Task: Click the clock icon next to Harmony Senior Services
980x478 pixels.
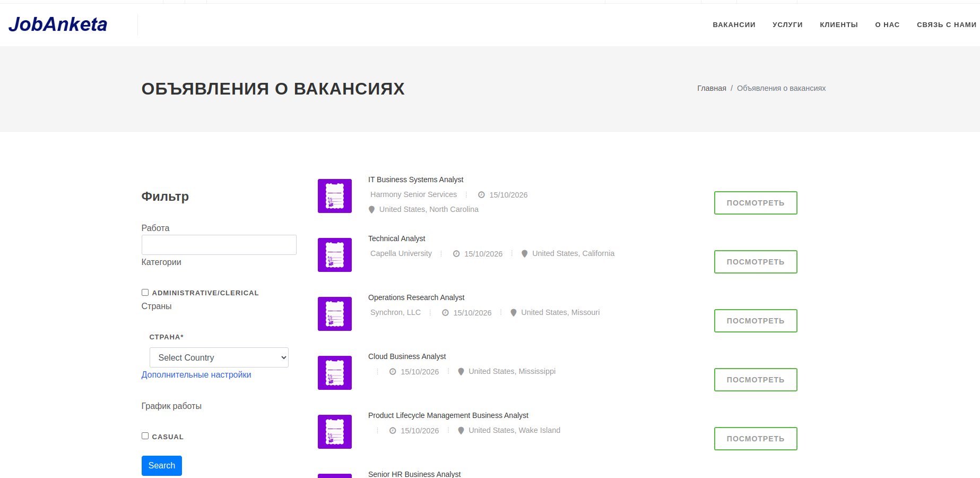Action: pyautogui.click(x=481, y=195)
